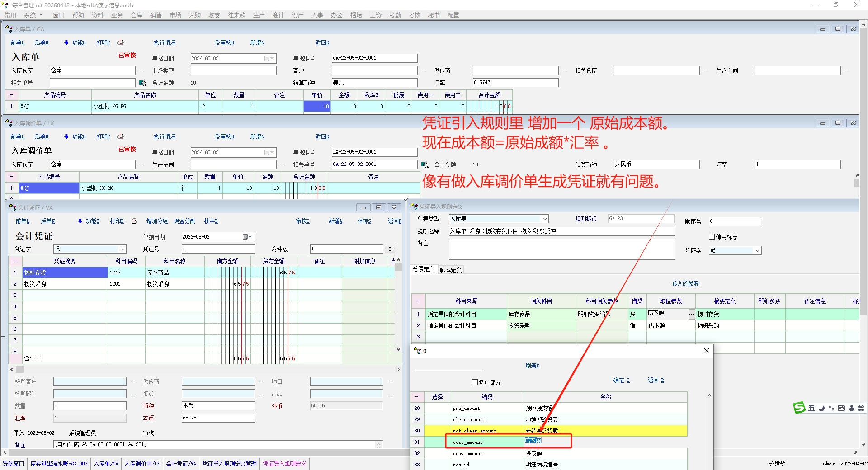Image resolution: width=868 pixels, height=470 pixels.
Task: Click the minus icon in the 会计凭证 grid header
Action: [x=15, y=261]
